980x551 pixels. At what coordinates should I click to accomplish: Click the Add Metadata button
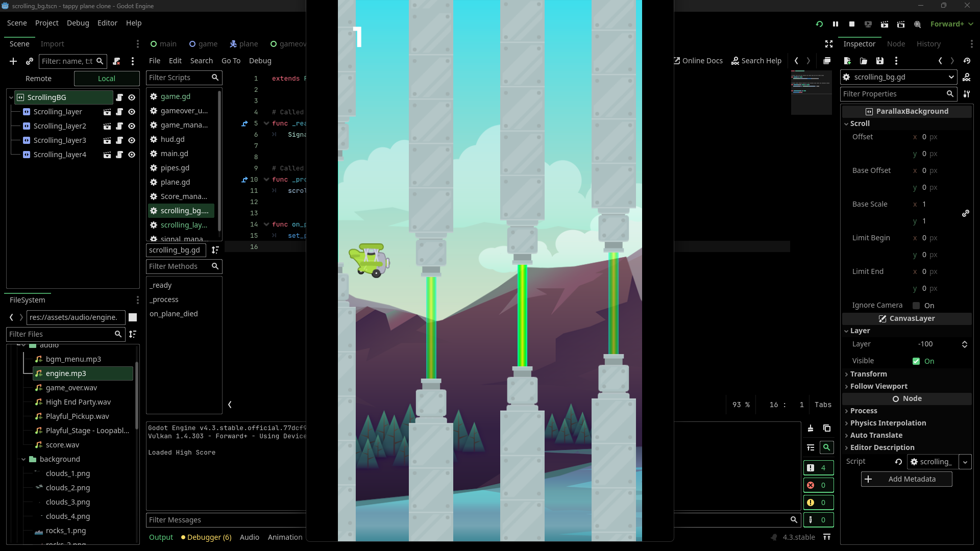point(906,479)
